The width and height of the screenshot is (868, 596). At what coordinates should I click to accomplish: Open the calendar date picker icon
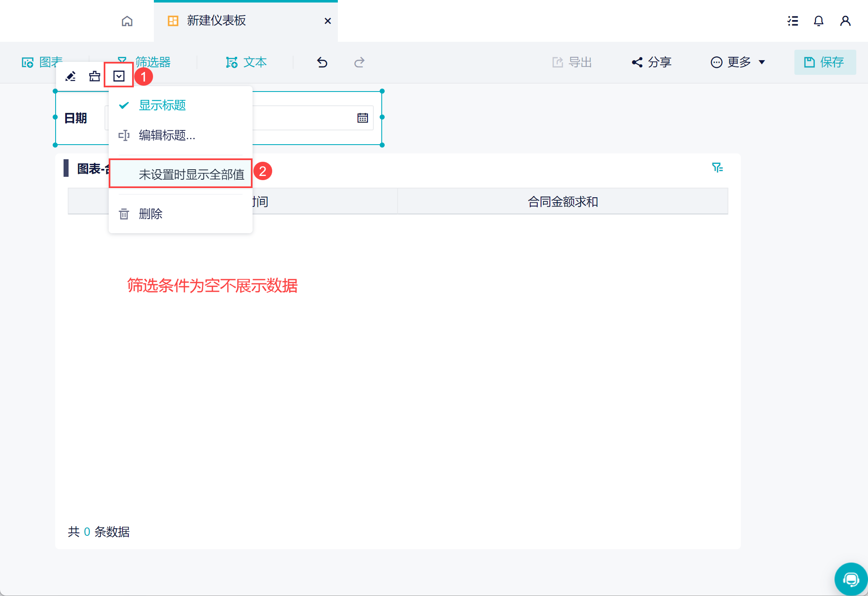pyautogui.click(x=363, y=118)
